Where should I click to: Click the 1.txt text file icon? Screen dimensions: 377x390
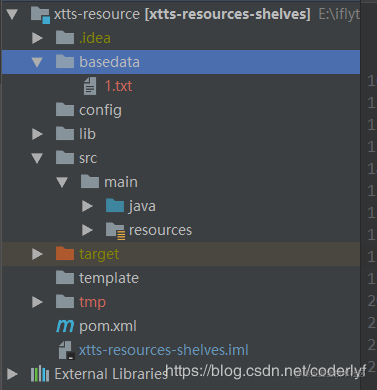90,86
